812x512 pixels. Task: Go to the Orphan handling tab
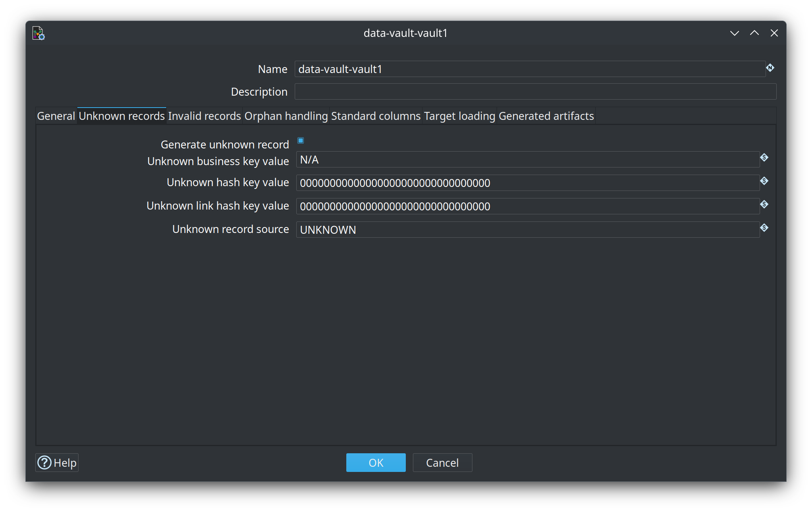click(286, 116)
